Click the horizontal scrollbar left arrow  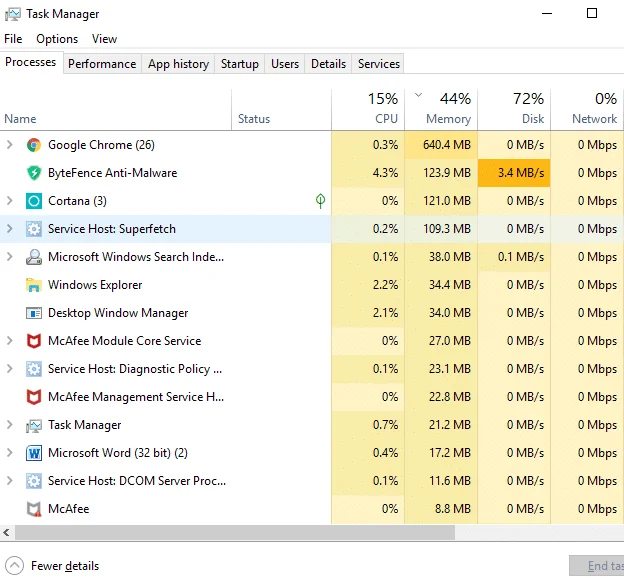coord(6,533)
